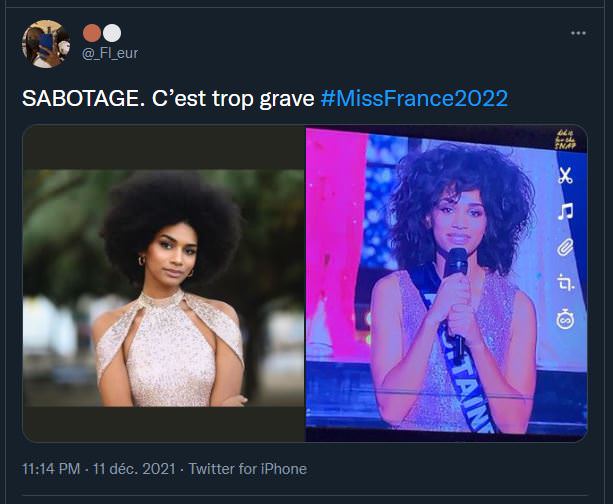Open the tweet author's profile picture
613x504 pixels.
[45, 43]
